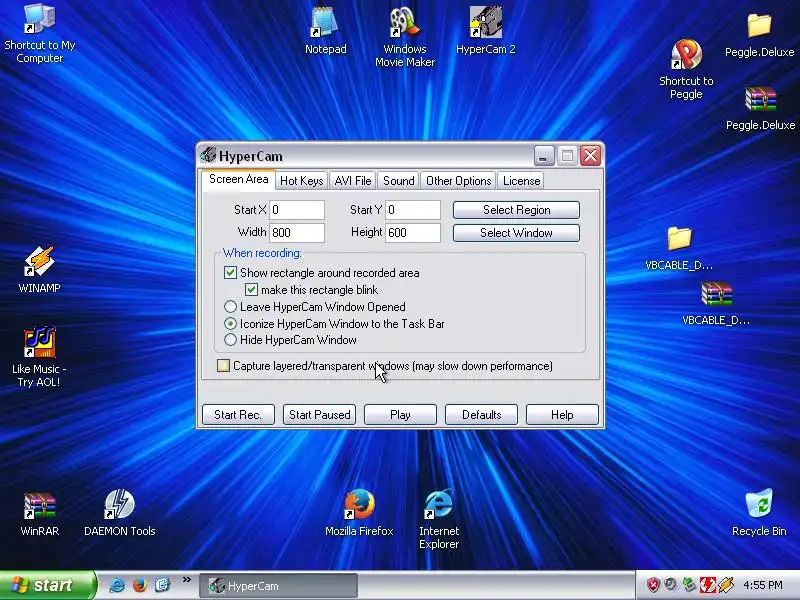Viewport: 800px width, 600px height.
Task: Go to the Other Options tab
Action: pos(458,181)
